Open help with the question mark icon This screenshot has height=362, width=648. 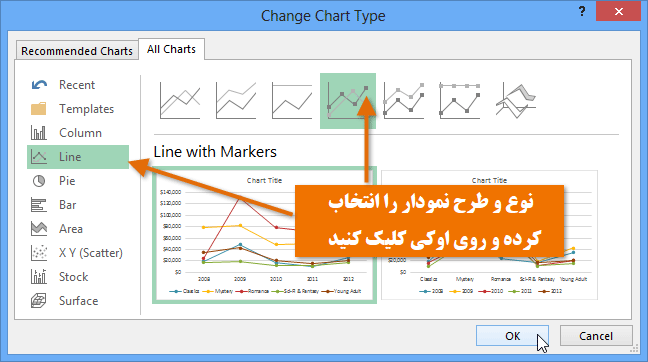582,11
